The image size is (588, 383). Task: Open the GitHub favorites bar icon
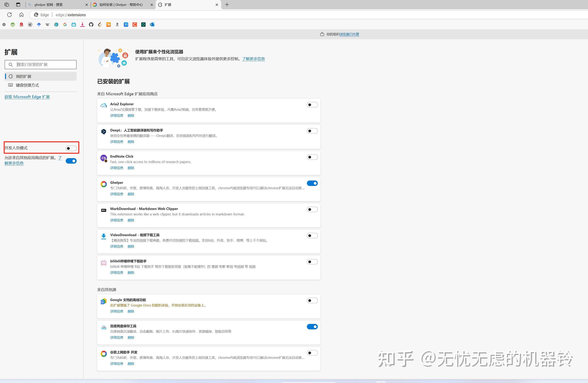(91, 25)
